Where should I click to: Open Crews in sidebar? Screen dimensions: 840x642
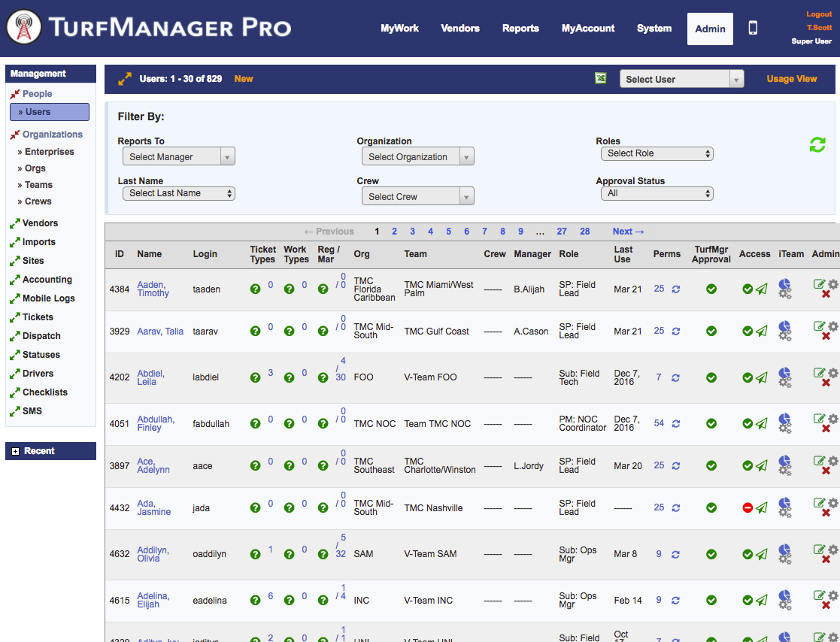click(38, 201)
